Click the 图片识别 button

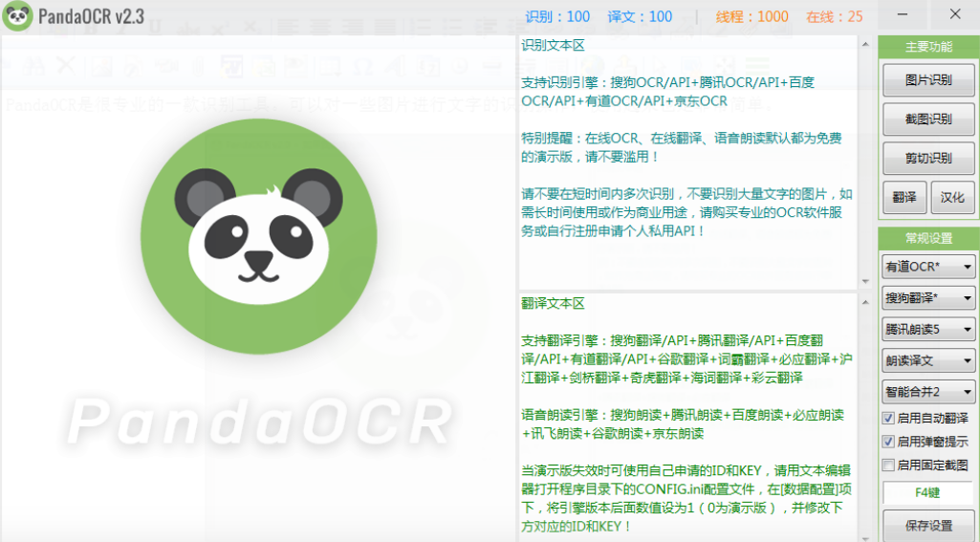point(928,80)
